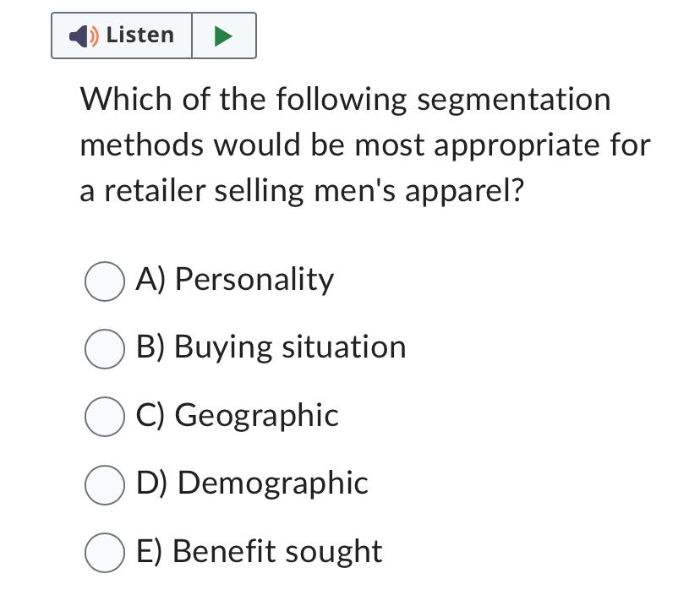Viewport: 700px width, 601px height.
Task: Click the text label A) Personality
Action: [235, 280]
